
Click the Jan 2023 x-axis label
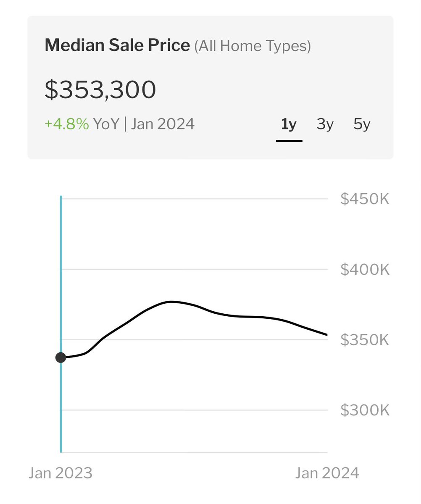(61, 473)
